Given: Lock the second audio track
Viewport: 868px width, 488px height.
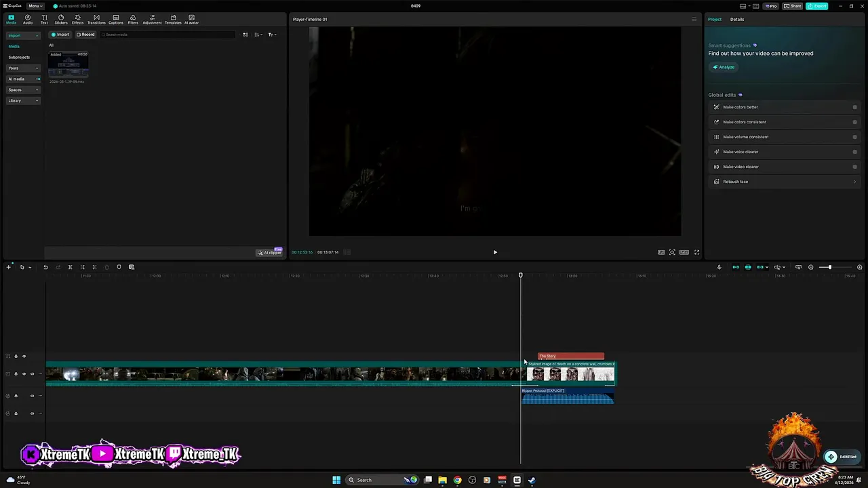Looking at the screenshot, I should point(16,413).
